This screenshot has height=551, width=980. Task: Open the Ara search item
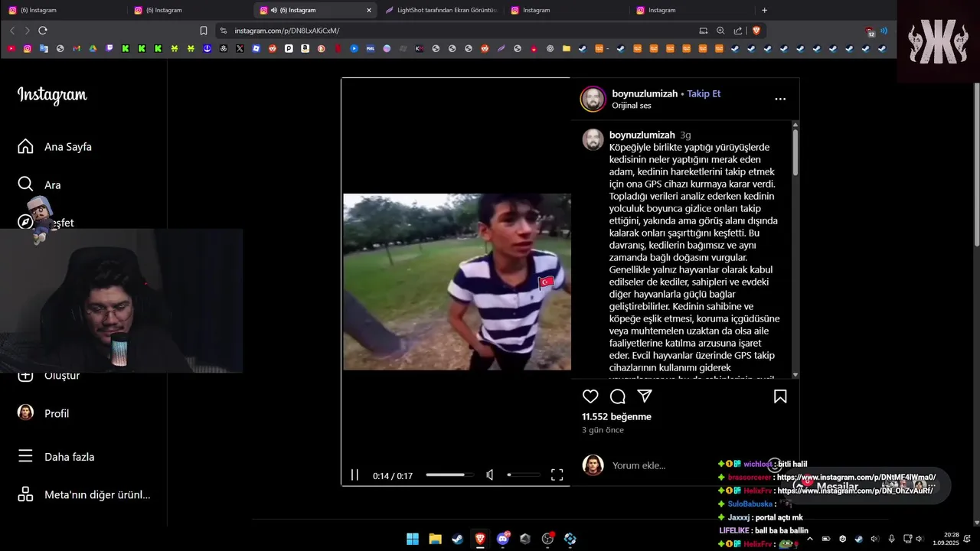(x=40, y=184)
